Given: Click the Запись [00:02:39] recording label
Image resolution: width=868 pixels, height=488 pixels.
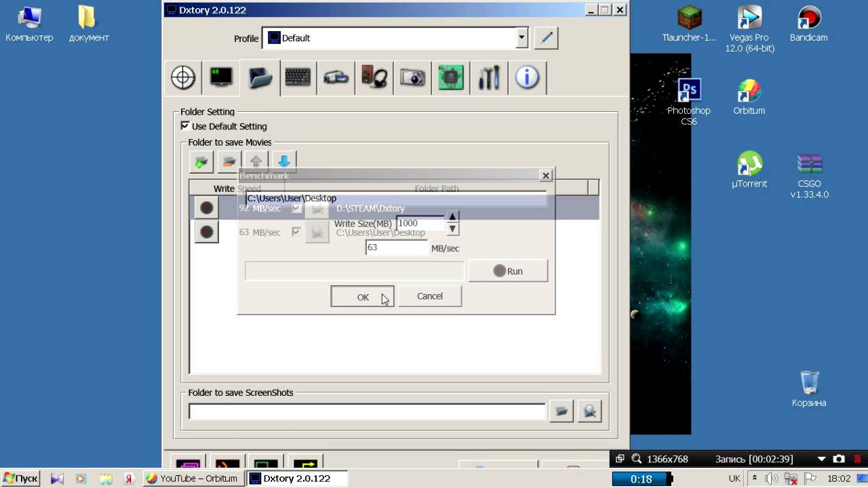Looking at the screenshot, I should click(753, 459).
